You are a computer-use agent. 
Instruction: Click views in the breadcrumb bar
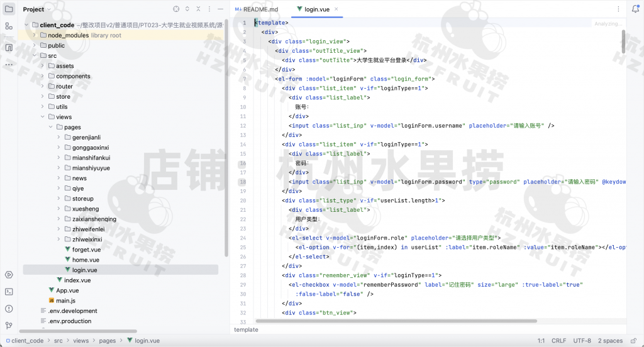click(x=81, y=341)
